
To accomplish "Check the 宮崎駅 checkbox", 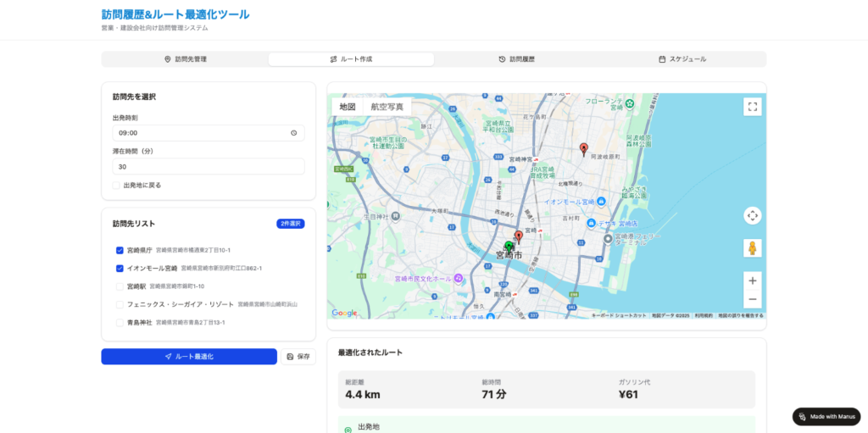I will (x=120, y=286).
